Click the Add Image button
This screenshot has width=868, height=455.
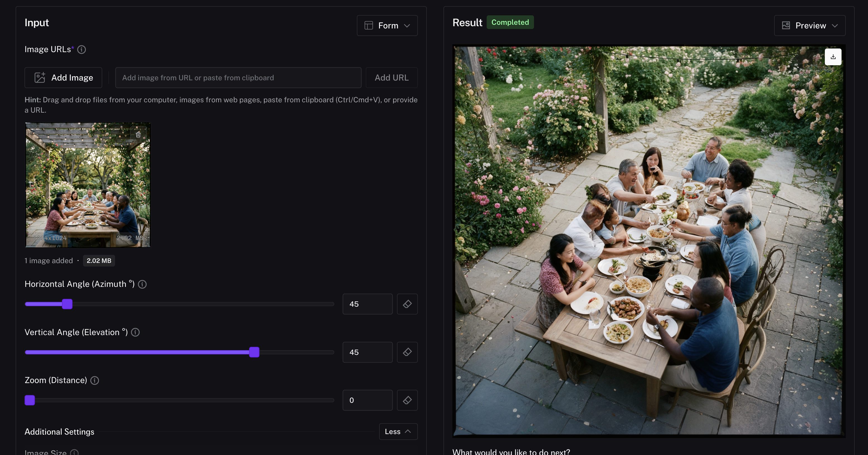[x=63, y=78]
